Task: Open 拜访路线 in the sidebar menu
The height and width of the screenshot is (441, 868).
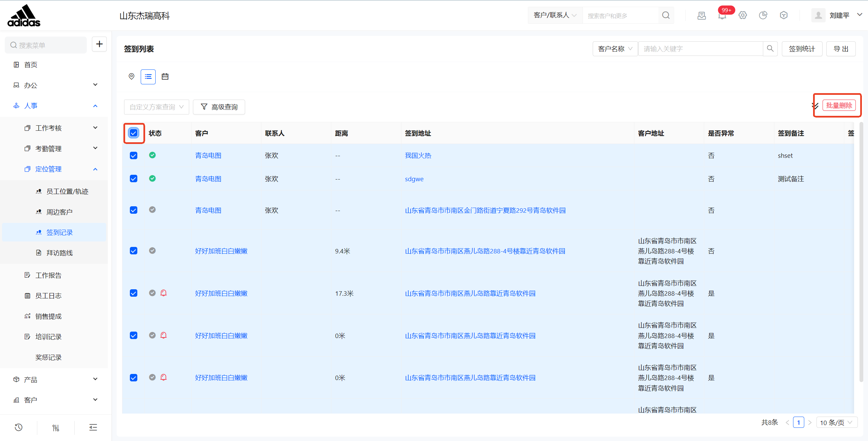Action: (x=59, y=253)
